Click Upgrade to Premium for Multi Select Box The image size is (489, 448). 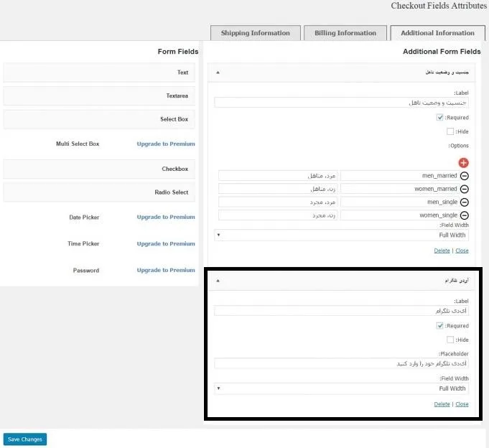point(166,144)
